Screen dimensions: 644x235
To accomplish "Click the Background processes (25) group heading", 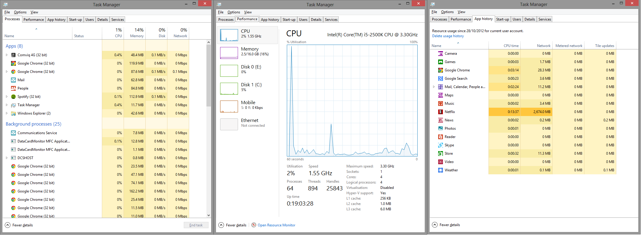I will click(x=33, y=124).
